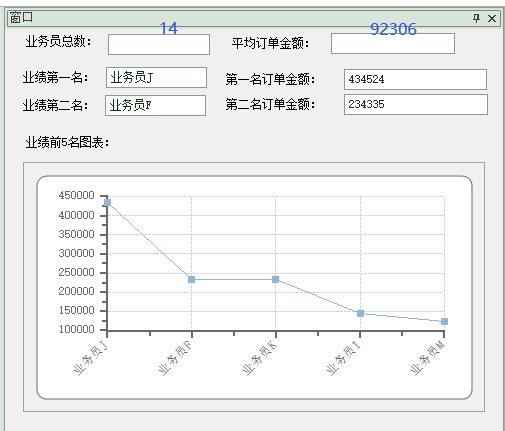Click the pin icon in window title bar
The image size is (505, 431).
[477, 18]
